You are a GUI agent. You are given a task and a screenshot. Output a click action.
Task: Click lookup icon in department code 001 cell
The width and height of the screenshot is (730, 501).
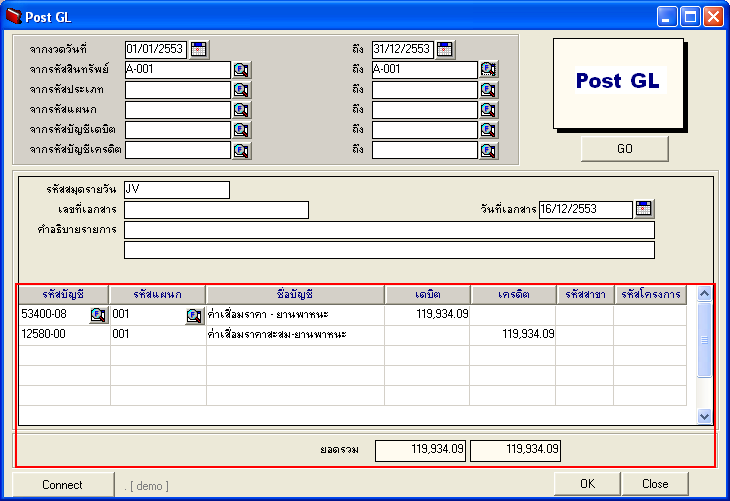pos(195,315)
